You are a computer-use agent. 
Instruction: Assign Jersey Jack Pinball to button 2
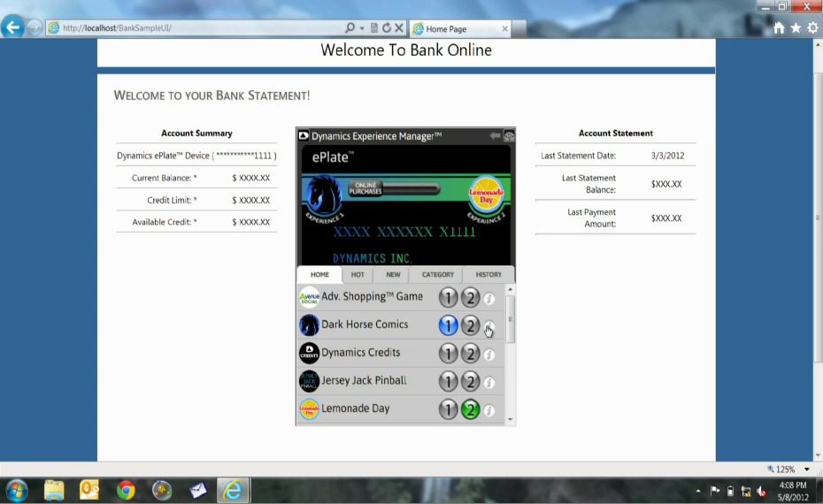(x=470, y=381)
